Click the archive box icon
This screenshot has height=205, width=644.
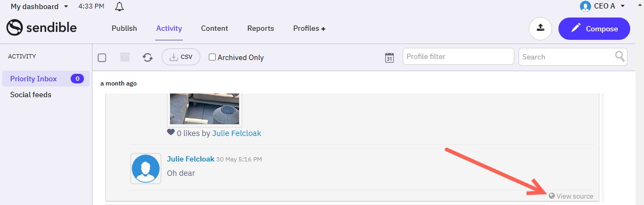124,57
